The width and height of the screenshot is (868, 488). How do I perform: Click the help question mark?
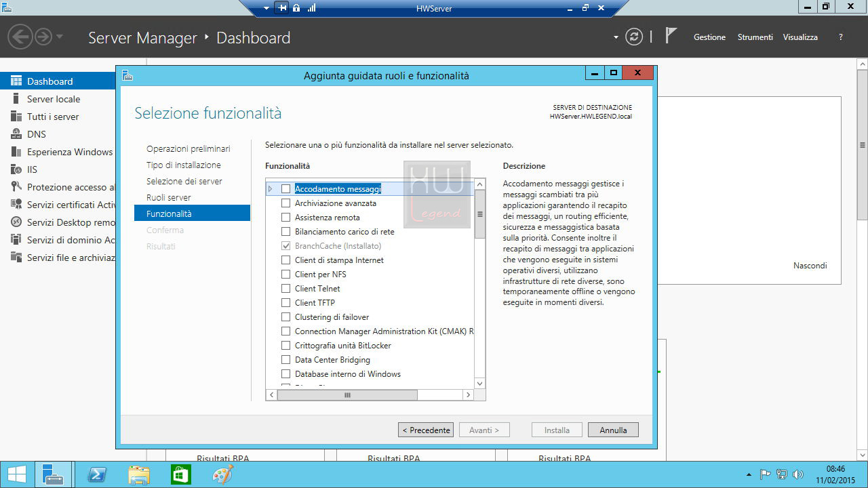[x=841, y=37]
